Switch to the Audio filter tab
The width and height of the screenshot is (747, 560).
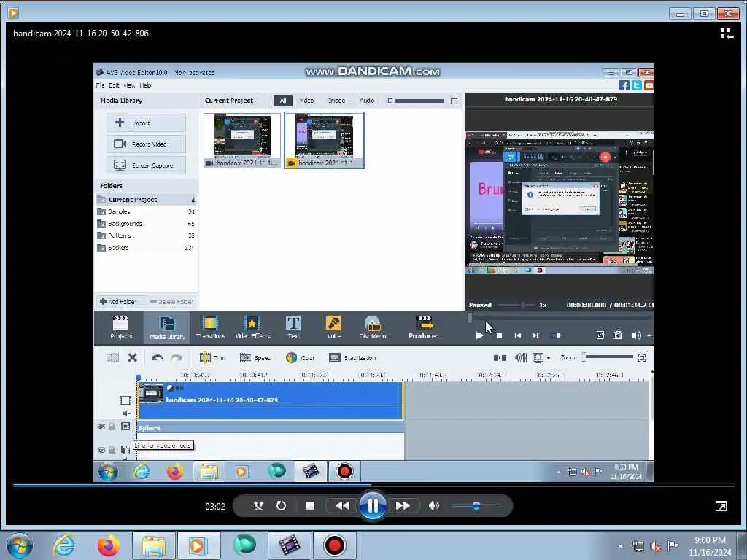tap(366, 101)
